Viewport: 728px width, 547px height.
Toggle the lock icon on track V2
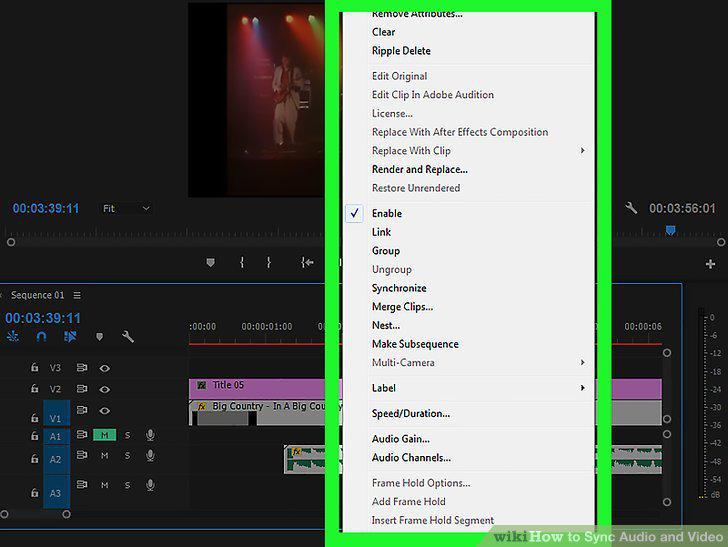[x=34, y=388]
